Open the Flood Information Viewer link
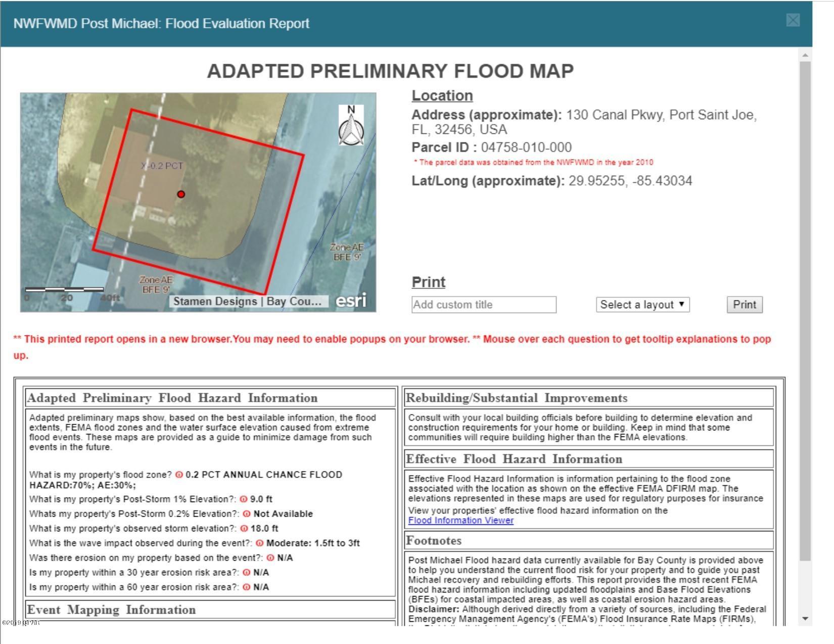This screenshot has height=644, width=834. tap(460, 520)
